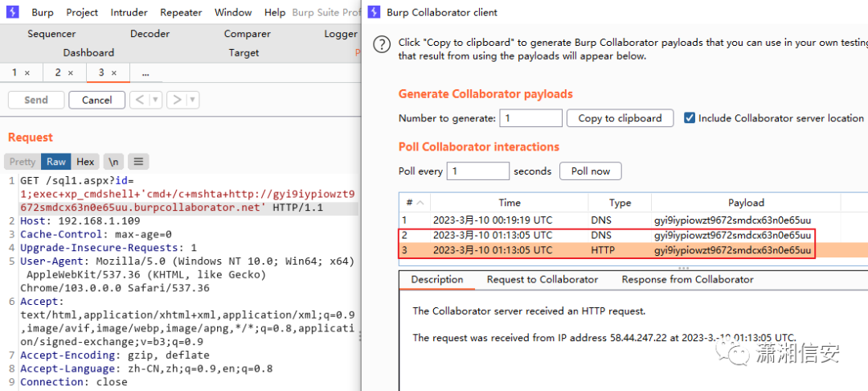Toggle Include Collaborator server location checkbox
This screenshot has width=868, height=391.
click(x=690, y=118)
